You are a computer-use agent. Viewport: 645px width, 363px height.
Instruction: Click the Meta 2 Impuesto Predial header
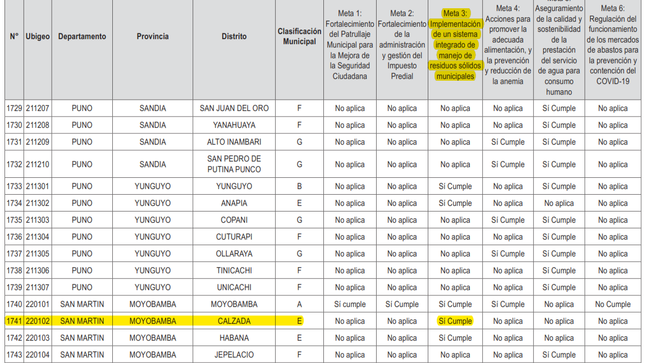pos(402,45)
